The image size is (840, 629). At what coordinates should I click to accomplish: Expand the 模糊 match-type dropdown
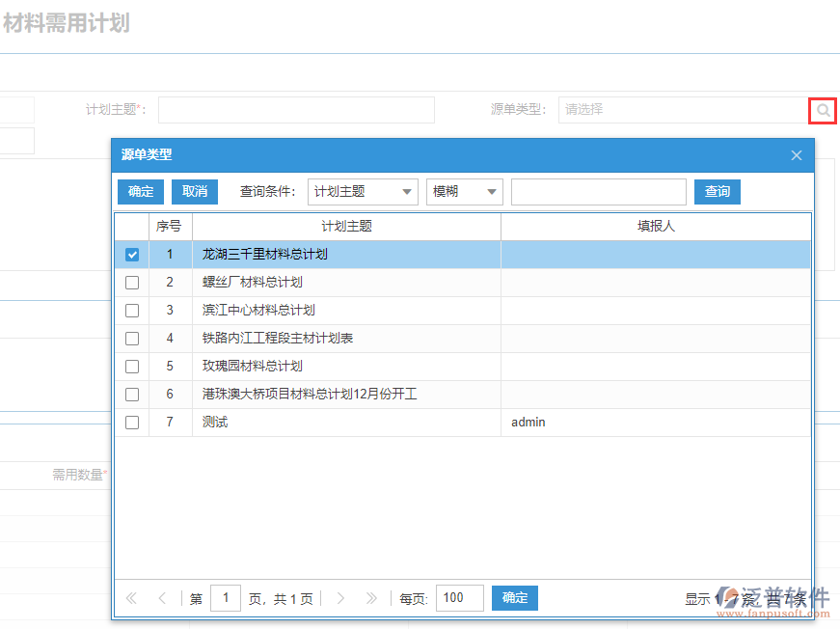point(464,191)
